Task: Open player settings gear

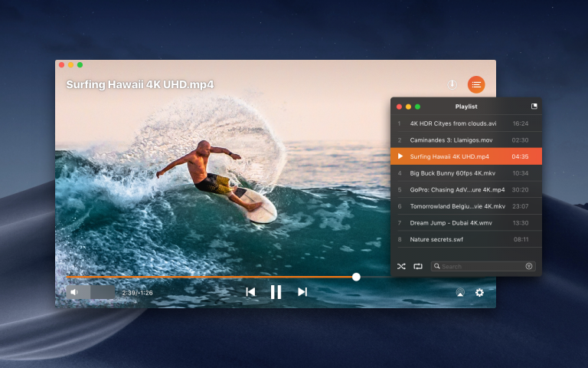Action: pos(479,292)
